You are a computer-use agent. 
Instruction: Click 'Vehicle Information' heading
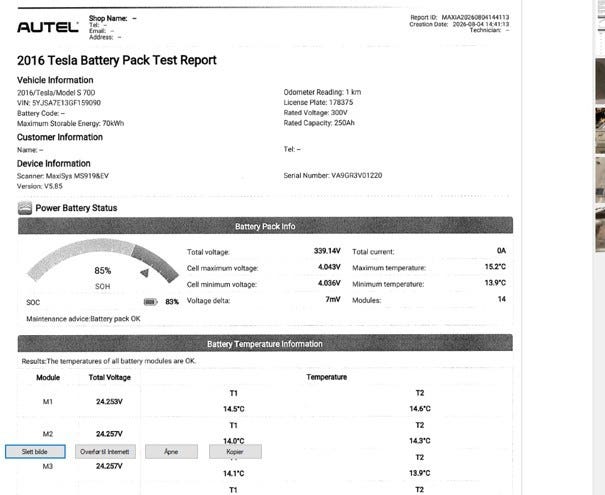(55, 80)
